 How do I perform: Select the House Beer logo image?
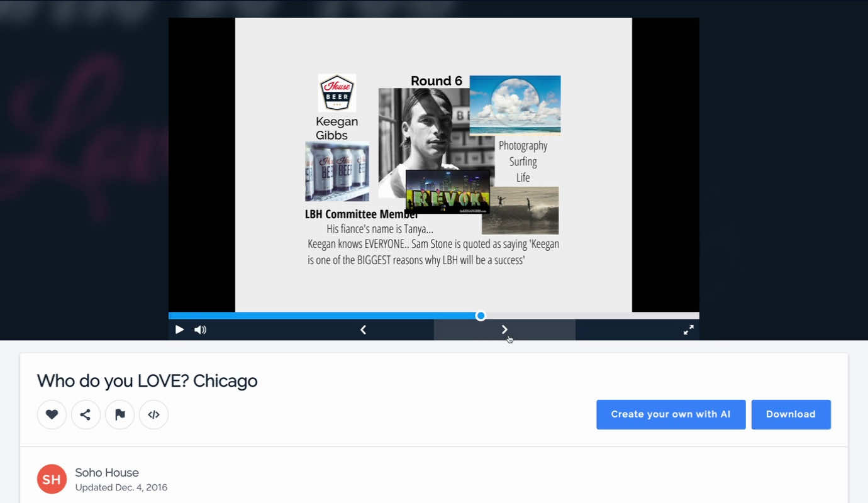pos(337,93)
